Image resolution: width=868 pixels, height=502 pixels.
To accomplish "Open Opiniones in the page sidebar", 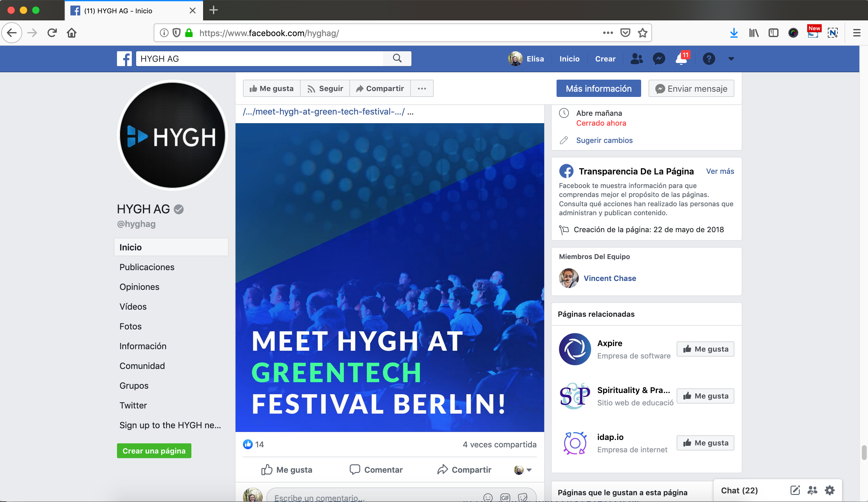I will 139,287.
